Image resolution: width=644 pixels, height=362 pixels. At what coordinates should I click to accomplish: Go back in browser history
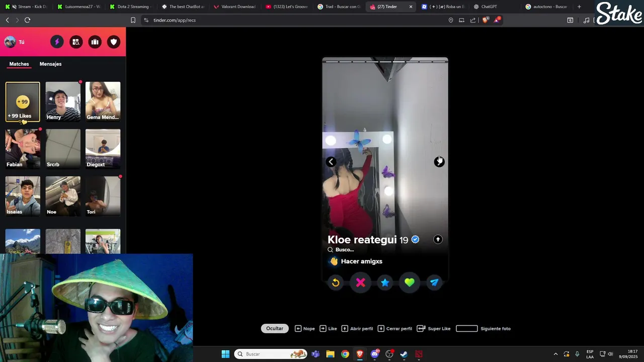pos(7,20)
